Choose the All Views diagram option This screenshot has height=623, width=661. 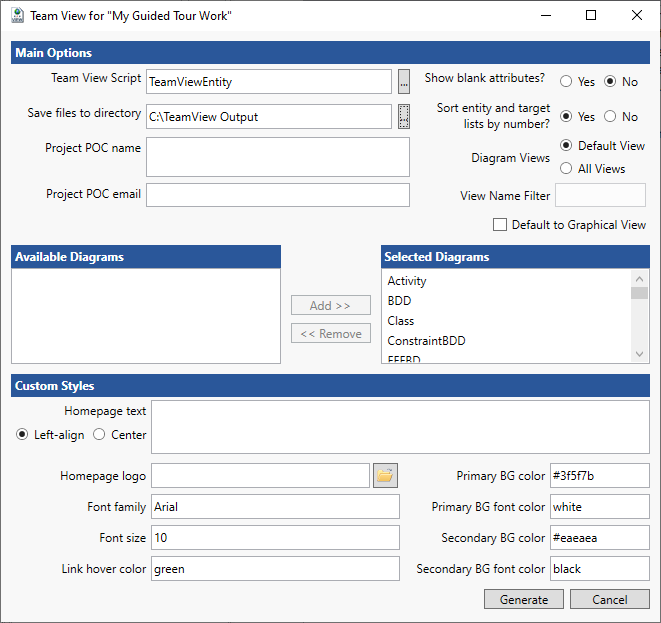point(567,169)
